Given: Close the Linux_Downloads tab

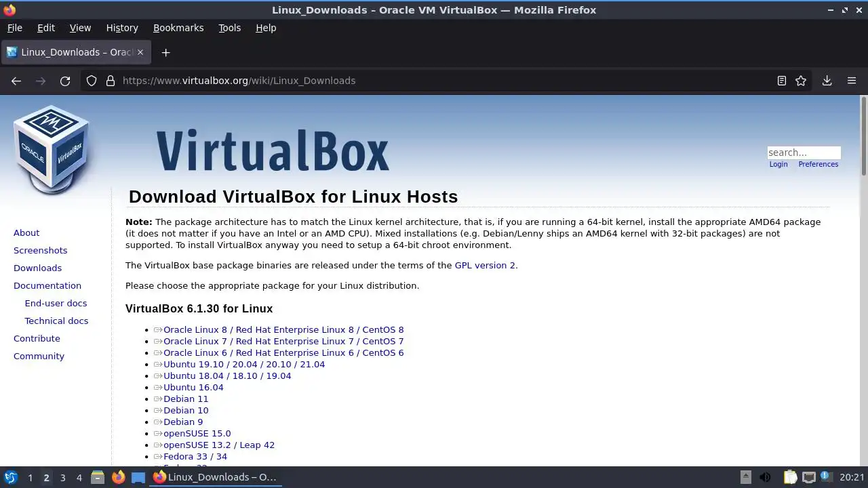Looking at the screenshot, I should (x=140, y=52).
